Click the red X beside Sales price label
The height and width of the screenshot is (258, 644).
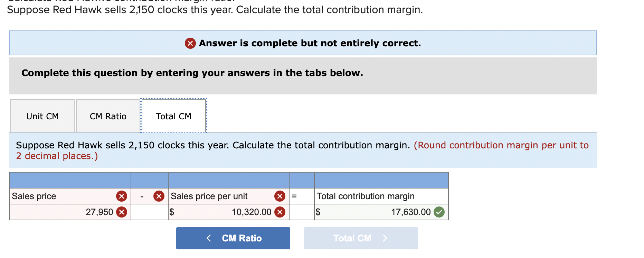(x=122, y=196)
